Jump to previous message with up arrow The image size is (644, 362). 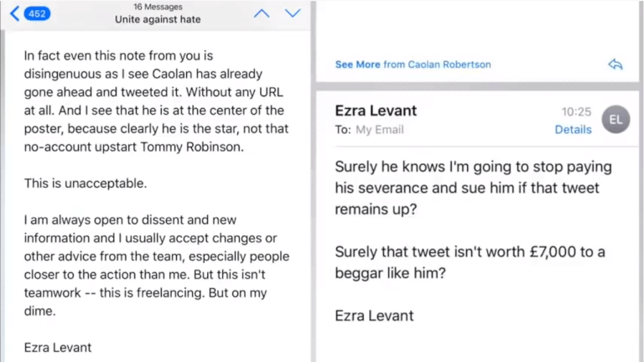(262, 13)
